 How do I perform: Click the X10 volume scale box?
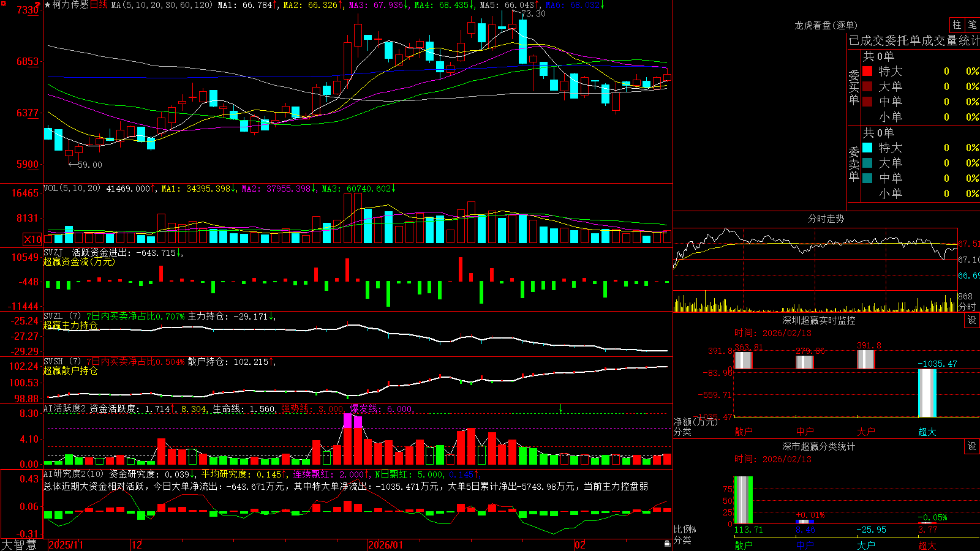tap(32, 239)
